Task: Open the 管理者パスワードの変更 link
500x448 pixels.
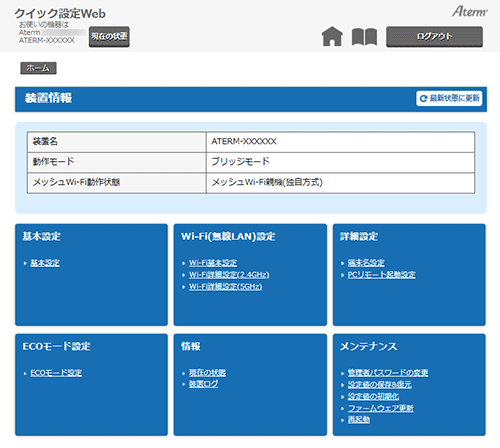Action: 388,373
